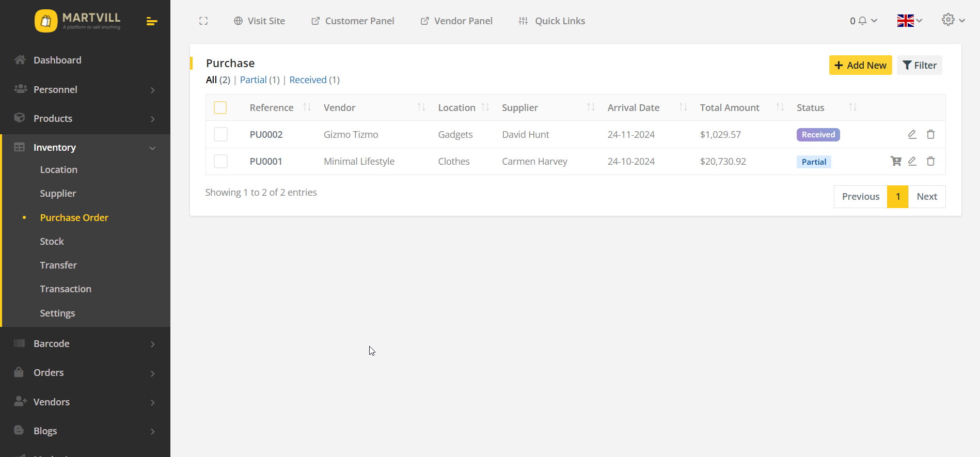
Task: Open the notifications bell icon
Action: pyautogui.click(x=862, y=21)
